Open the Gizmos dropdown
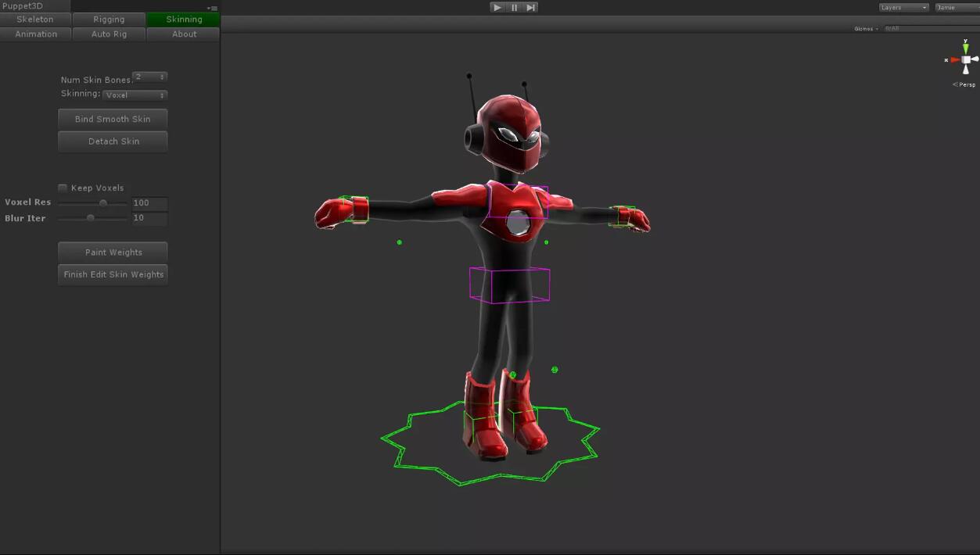This screenshot has height=555, width=980. [x=866, y=29]
